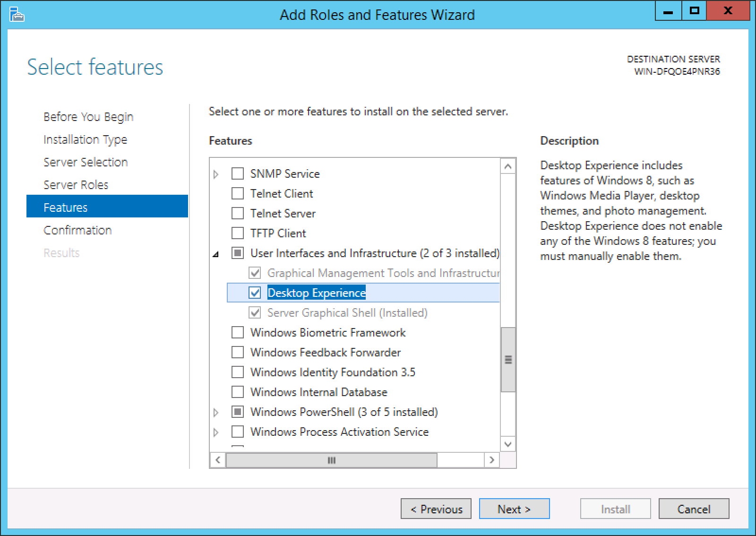Click the vertical scrollbar thumb
This screenshot has height=536, width=756.
[x=508, y=360]
